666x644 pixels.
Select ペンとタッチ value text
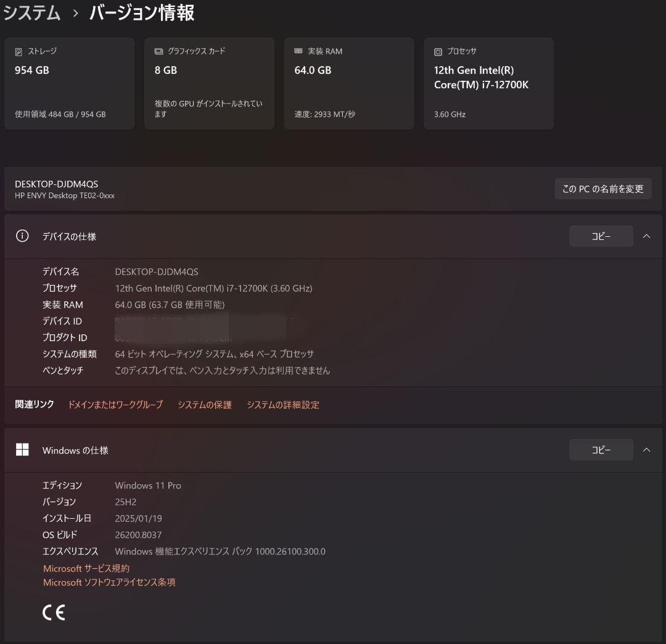[223, 371]
